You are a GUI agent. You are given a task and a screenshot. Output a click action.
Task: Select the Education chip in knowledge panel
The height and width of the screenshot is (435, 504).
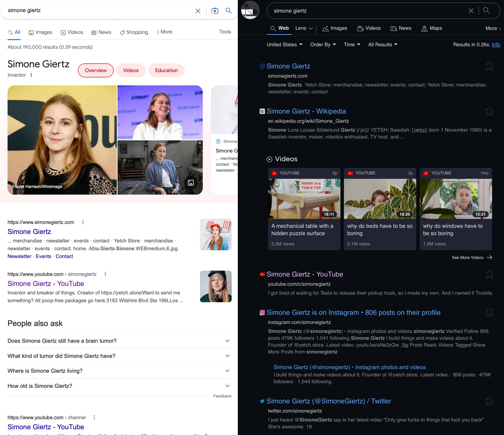pyautogui.click(x=166, y=70)
